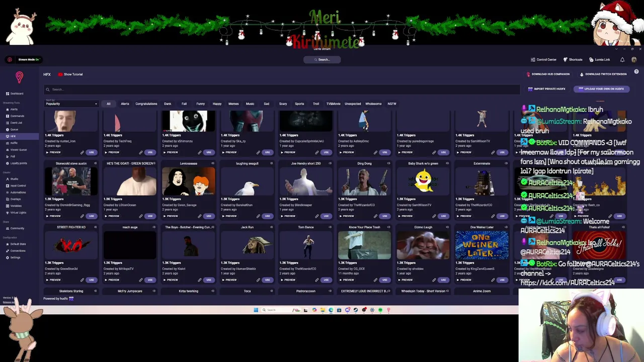Toggle sound icon on Leviosaaaaa card
The width and height of the screenshot is (644, 362).
pos(213,163)
